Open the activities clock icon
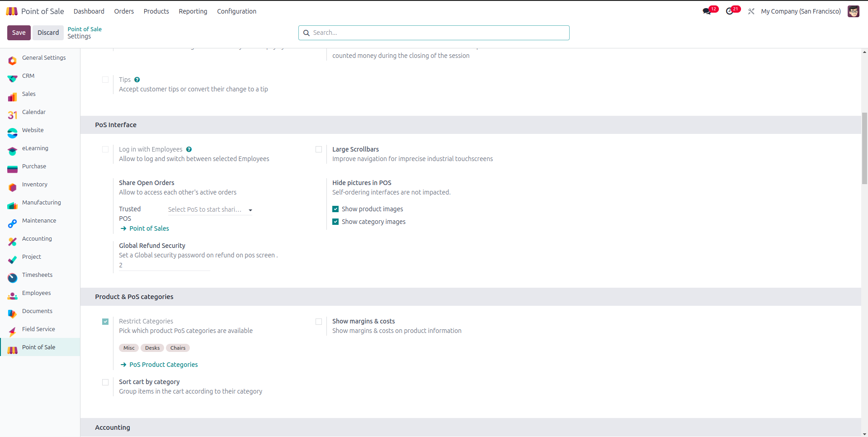Screen dimensions: 868x437 729,11
